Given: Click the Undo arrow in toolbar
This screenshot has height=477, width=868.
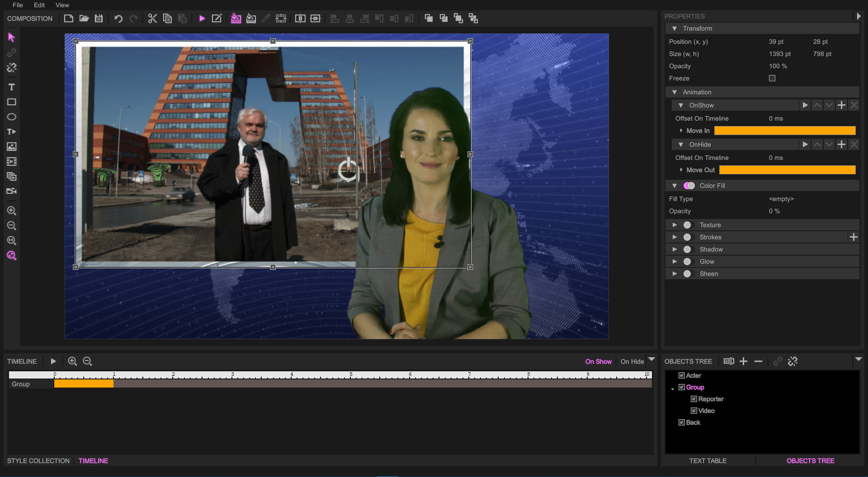Looking at the screenshot, I should click(x=118, y=19).
